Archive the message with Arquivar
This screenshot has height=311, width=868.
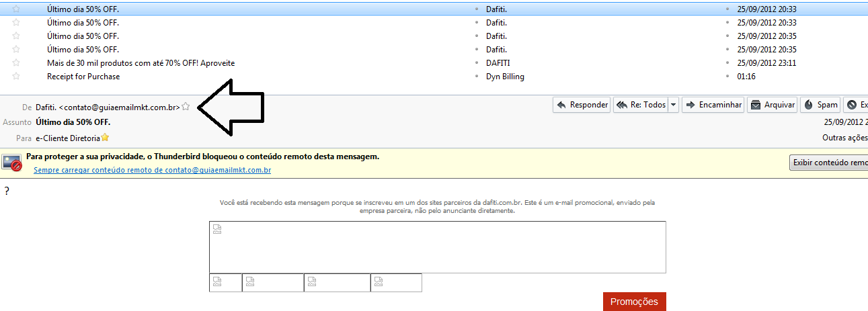pyautogui.click(x=772, y=105)
